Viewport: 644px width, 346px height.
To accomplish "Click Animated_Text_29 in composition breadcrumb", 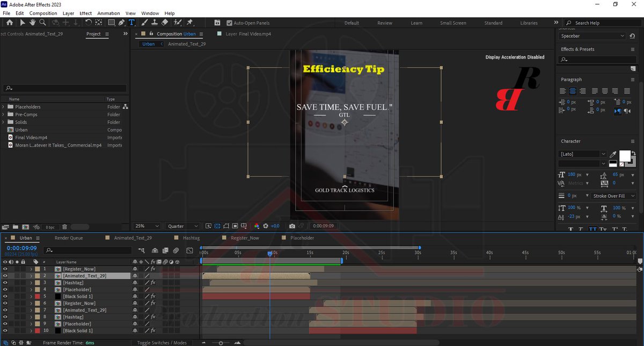I will (187, 44).
